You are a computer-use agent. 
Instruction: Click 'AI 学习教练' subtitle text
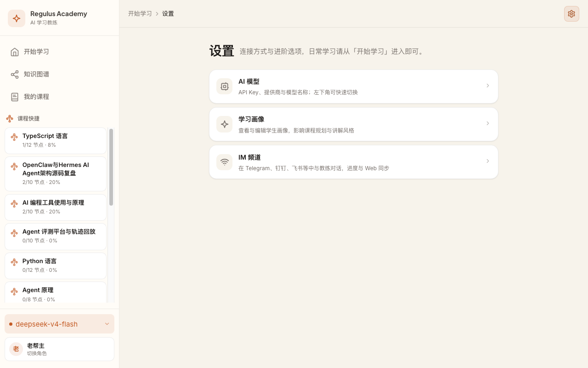tap(44, 23)
